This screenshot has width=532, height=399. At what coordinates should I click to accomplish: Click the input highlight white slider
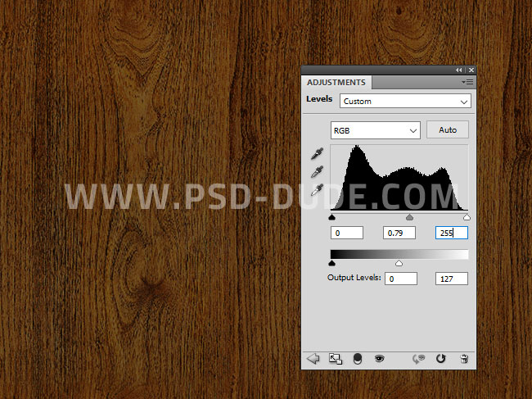(x=467, y=217)
